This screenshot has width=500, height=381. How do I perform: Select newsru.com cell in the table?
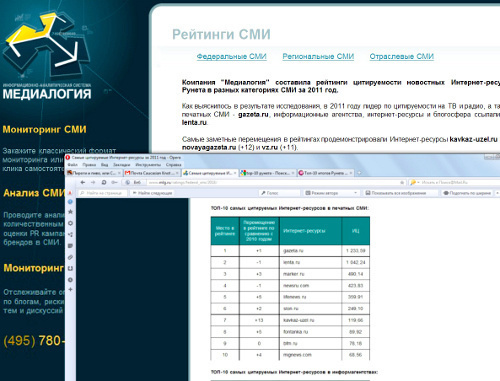[310, 286]
